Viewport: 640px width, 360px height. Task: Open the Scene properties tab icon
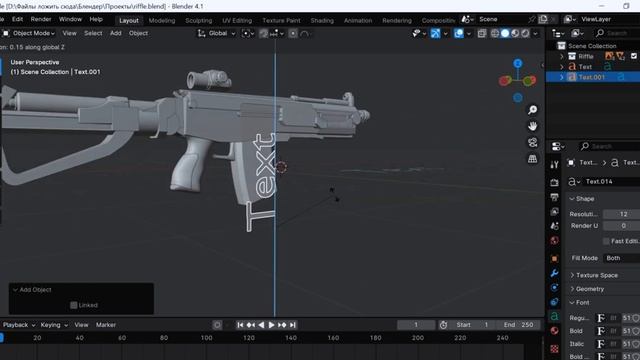click(554, 226)
